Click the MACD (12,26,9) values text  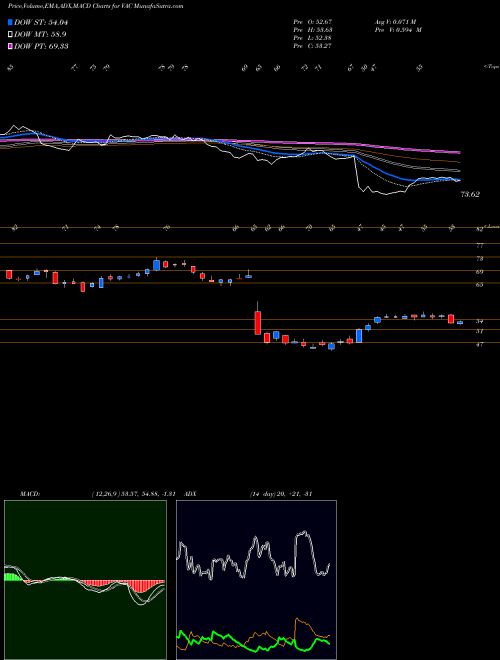[x=133, y=493]
